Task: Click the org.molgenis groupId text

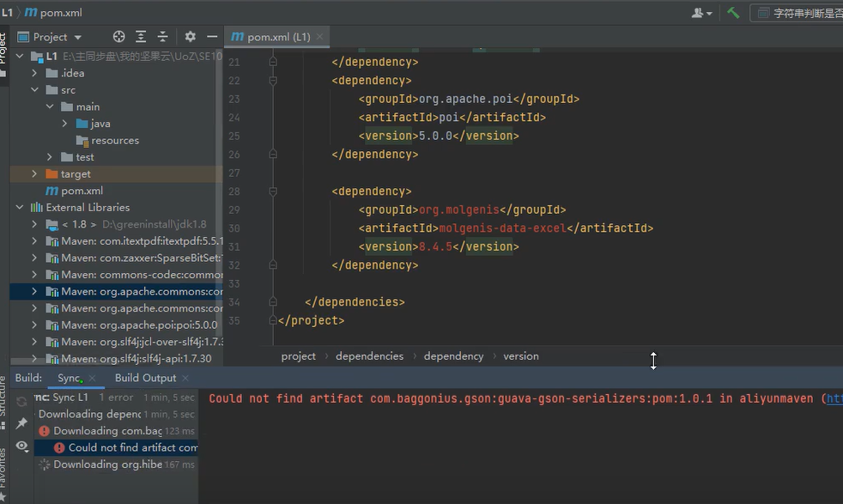Action: tap(459, 209)
